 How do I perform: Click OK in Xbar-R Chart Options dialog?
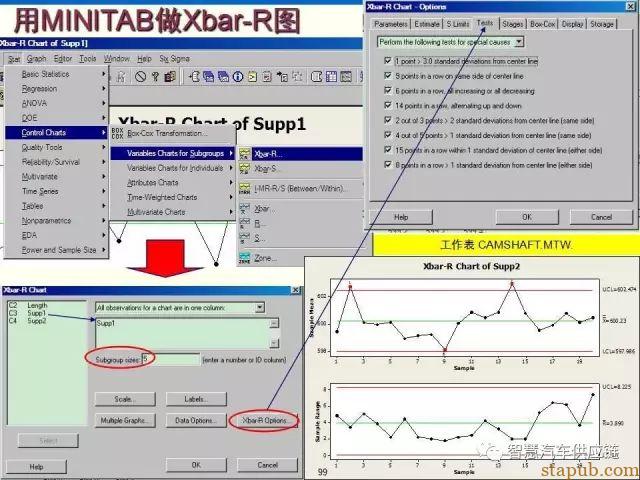point(527,217)
